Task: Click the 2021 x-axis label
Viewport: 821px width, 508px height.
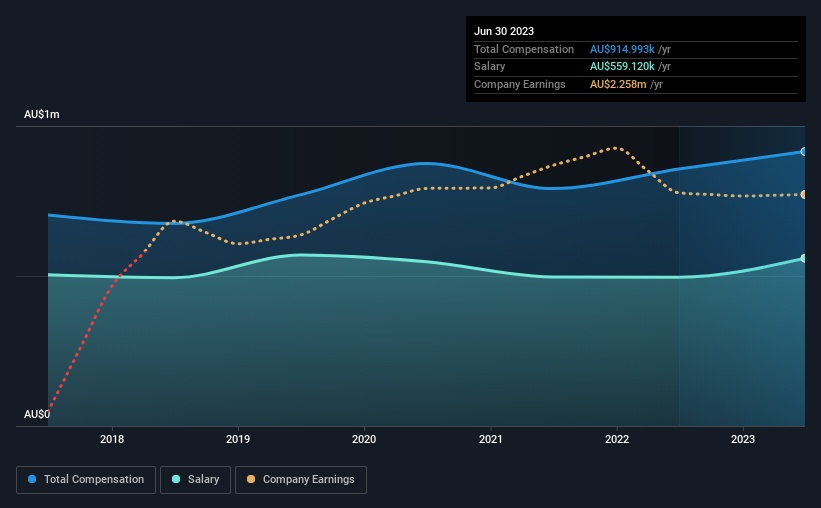Action: (491, 439)
